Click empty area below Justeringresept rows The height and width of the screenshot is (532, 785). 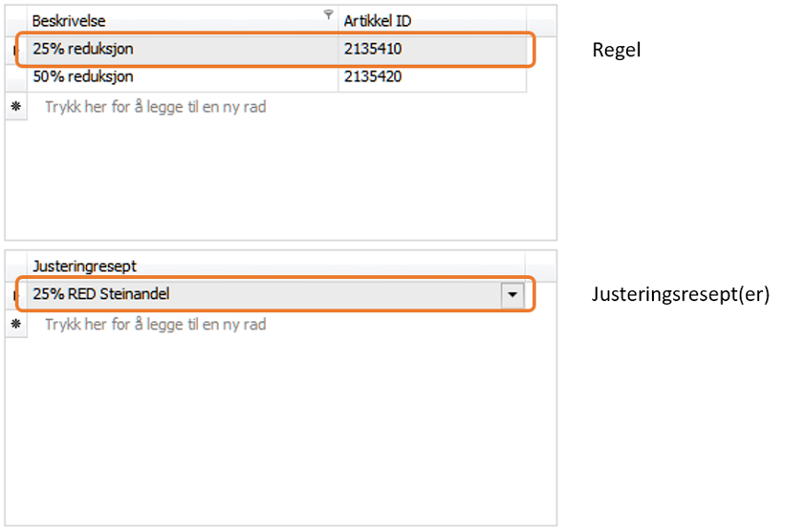[x=277, y=425]
